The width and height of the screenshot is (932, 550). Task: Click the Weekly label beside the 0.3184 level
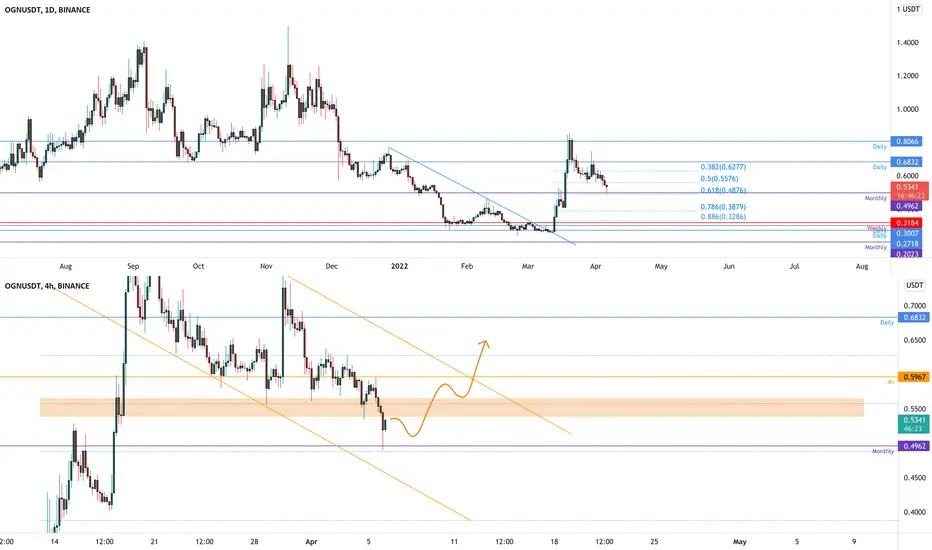pos(877,228)
